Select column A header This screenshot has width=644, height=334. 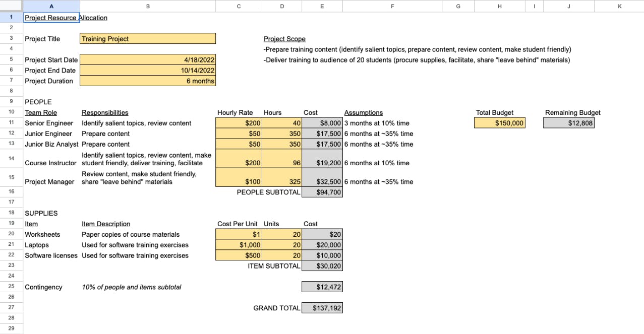point(51,6)
